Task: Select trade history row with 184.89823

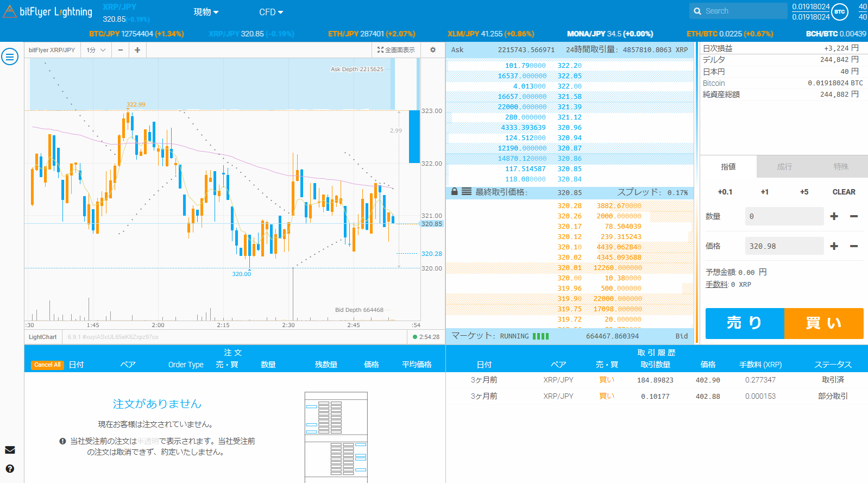Action: 657,380
